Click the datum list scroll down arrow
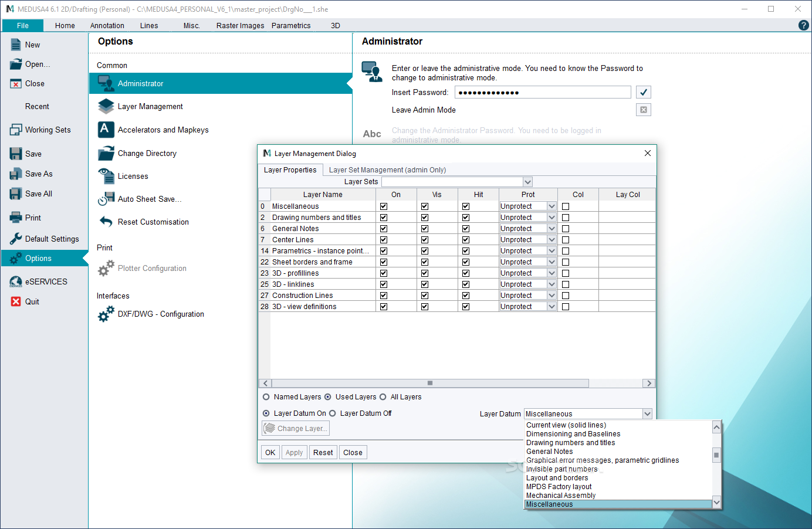Viewport: 812px width, 529px height. (x=716, y=503)
